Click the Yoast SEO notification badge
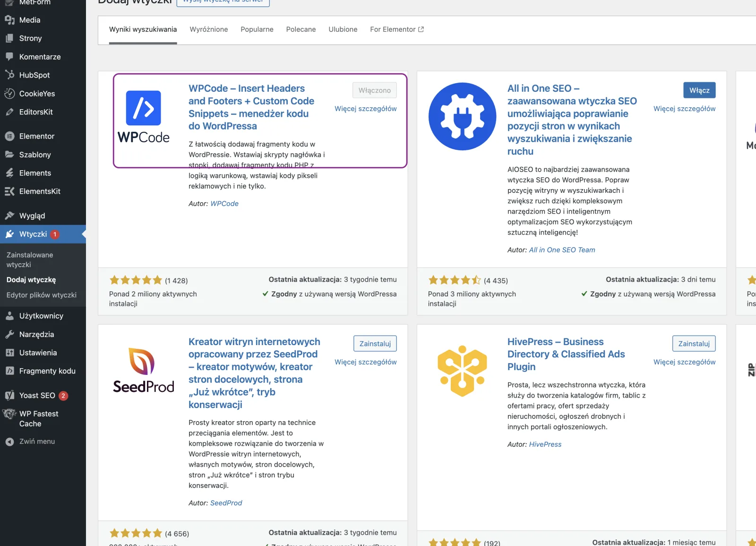The image size is (756, 546). pyautogui.click(x=63, y=396)
